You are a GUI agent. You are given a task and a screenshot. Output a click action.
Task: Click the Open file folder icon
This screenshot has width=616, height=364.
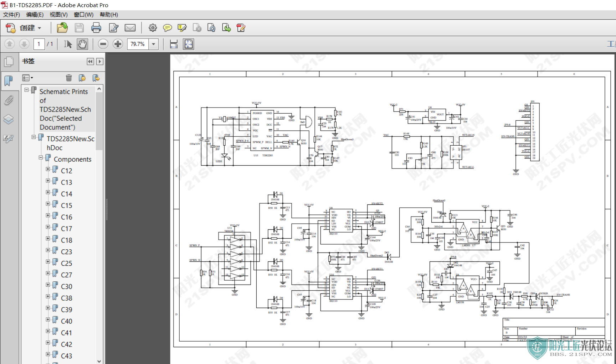[x=62, y=28]
